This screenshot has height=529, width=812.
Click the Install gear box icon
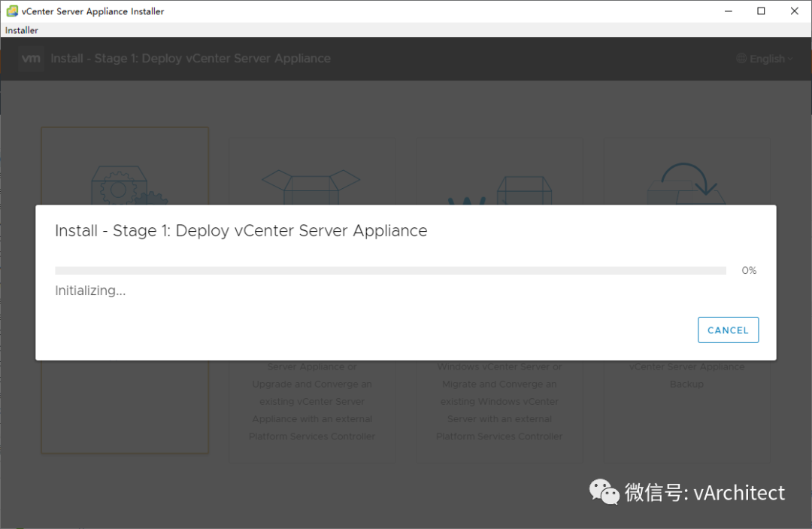pos(128,185)
